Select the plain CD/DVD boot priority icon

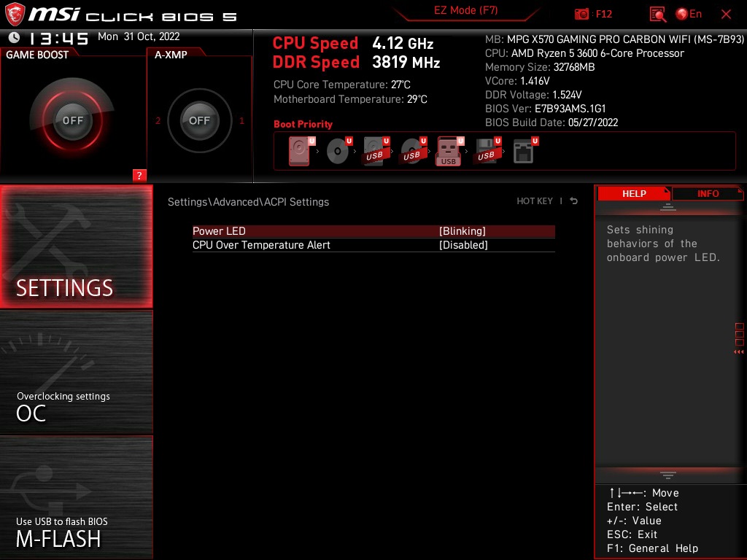[338, 151]
